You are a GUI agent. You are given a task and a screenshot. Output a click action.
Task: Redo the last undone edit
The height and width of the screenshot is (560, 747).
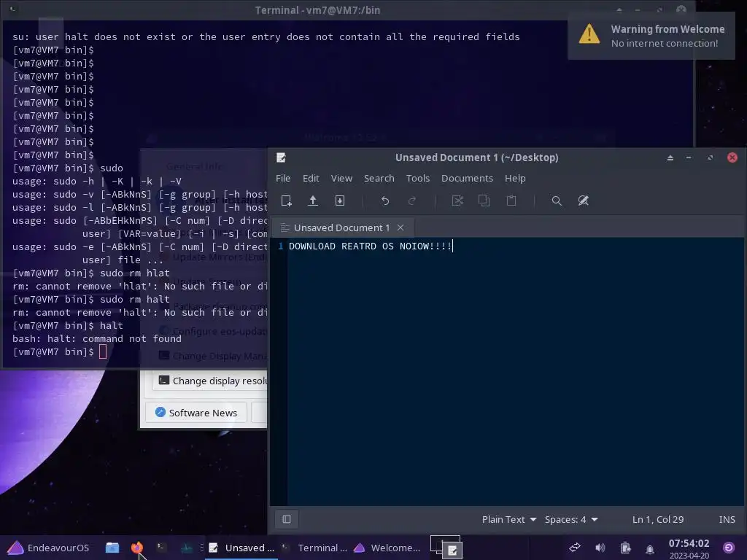point(412,201)
